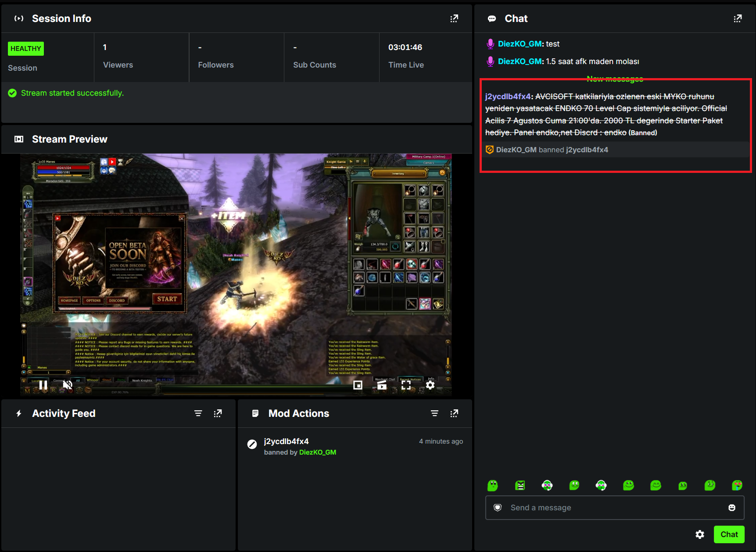
Task: Open Activity Feed filter options
Action: pos(198,413)
